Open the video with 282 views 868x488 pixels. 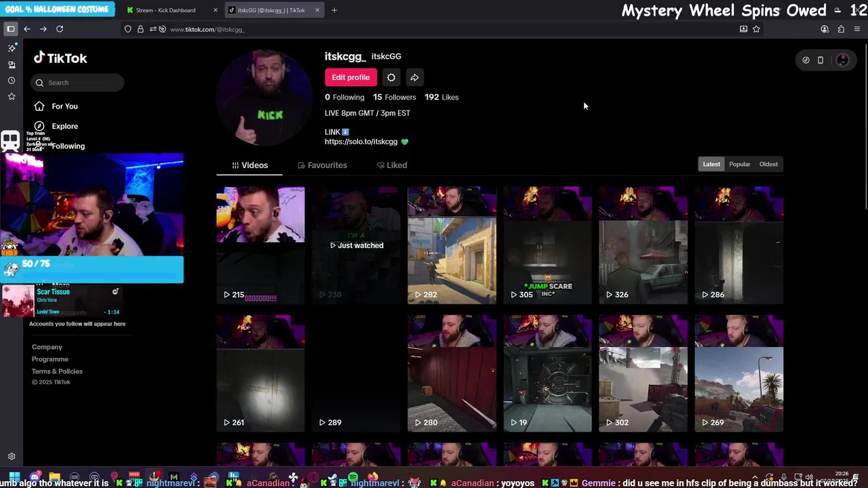pos(452,245)
